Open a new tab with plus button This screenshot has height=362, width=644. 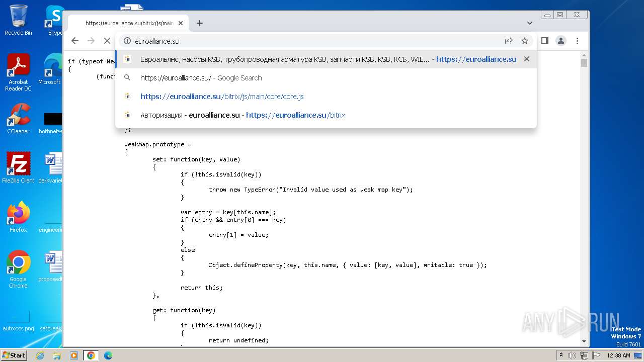click(200, 23)
